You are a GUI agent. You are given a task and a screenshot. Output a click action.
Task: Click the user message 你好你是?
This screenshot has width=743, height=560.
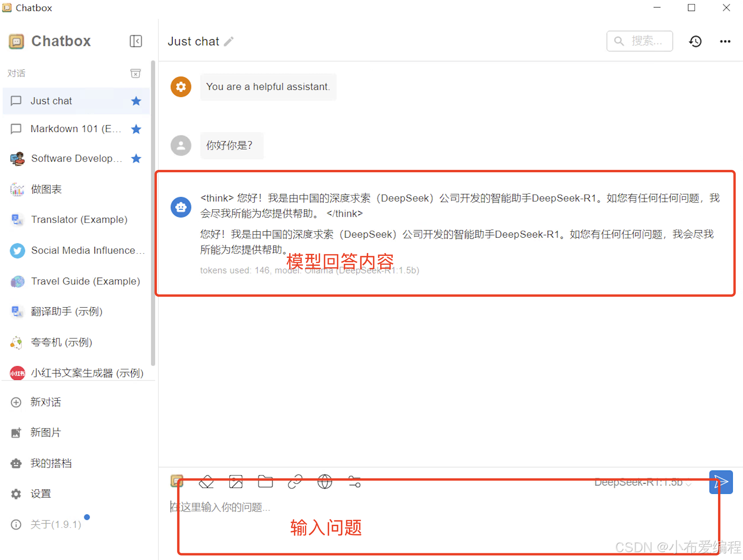pos(232,145)
